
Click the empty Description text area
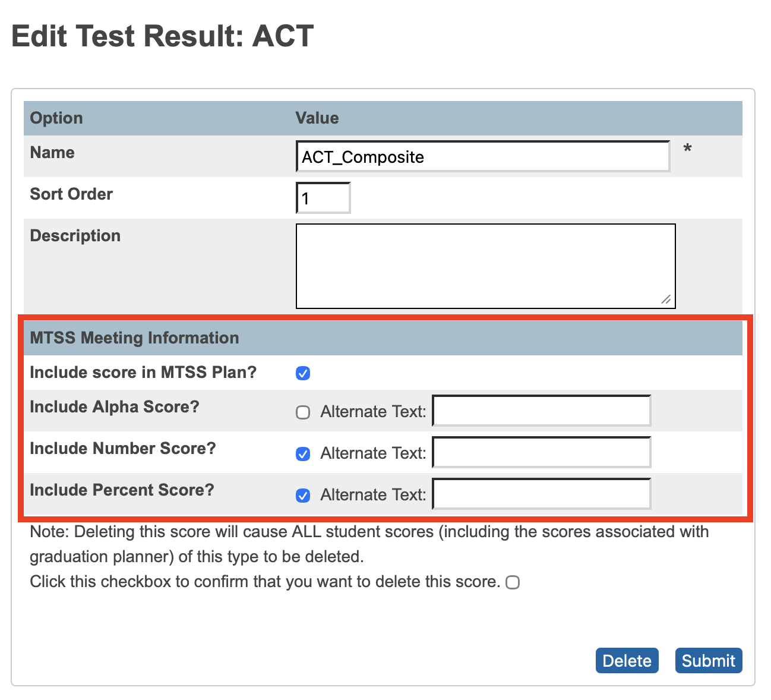tap(485, 265)
